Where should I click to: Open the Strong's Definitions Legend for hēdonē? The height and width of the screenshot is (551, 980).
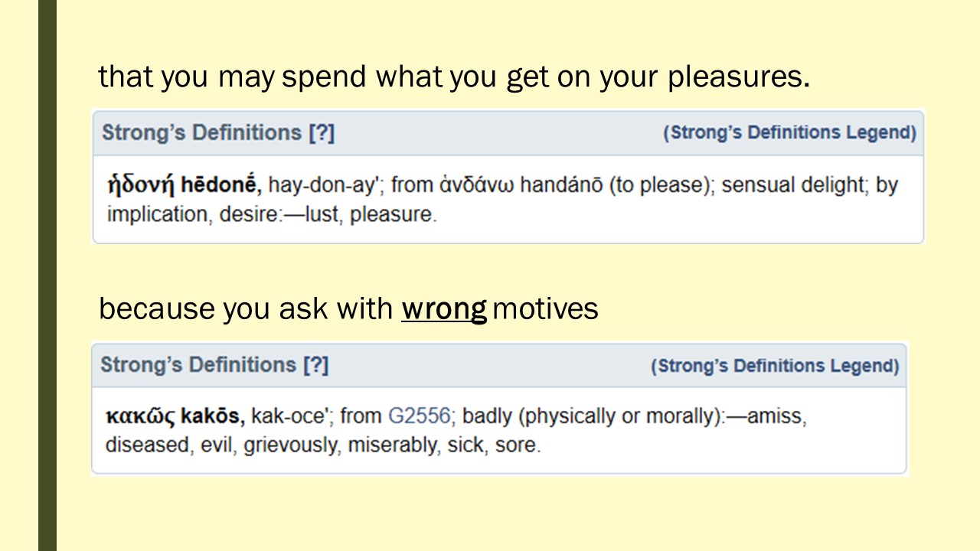click(789, 133)
